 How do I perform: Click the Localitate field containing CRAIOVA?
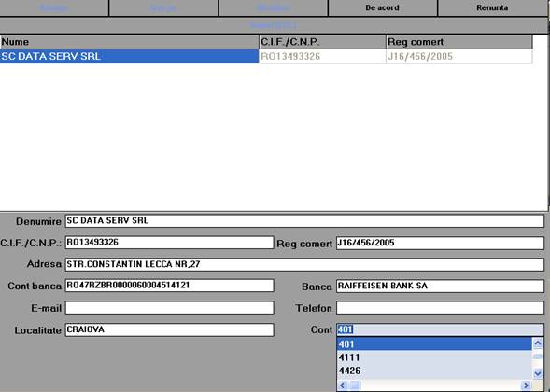(169, 330)
